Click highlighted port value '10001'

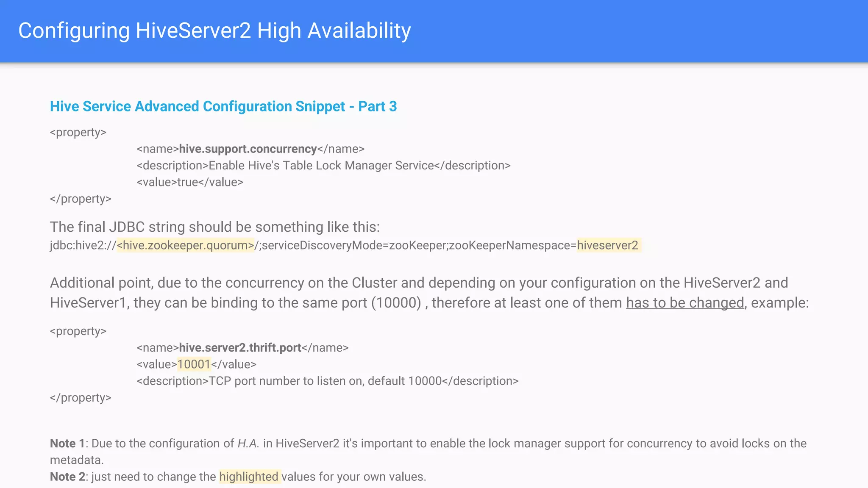(194, 364)
